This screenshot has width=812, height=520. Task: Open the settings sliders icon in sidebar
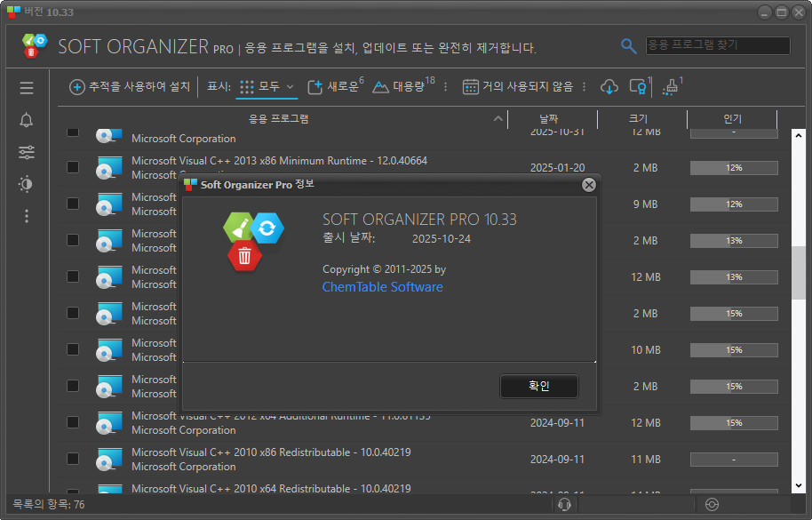27,152
